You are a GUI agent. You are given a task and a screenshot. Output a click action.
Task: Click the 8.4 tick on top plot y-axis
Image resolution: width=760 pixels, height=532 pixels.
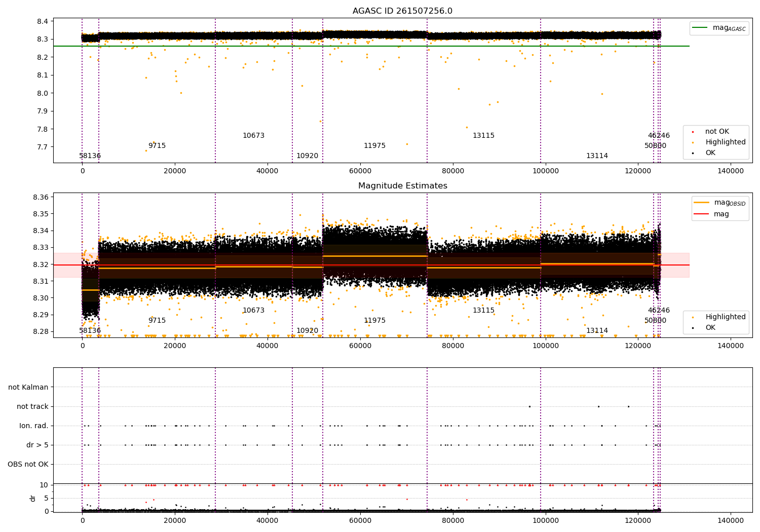43,21
